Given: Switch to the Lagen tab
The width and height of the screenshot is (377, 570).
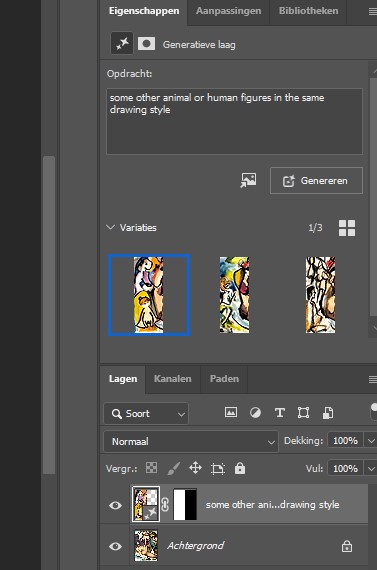Looking at the screenshot, I should click(x=123, y=378).
